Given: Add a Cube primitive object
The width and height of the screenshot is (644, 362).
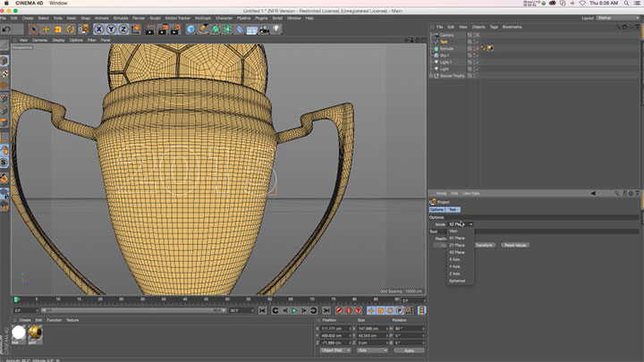Looking at the screenshot, I should [191, 29].
